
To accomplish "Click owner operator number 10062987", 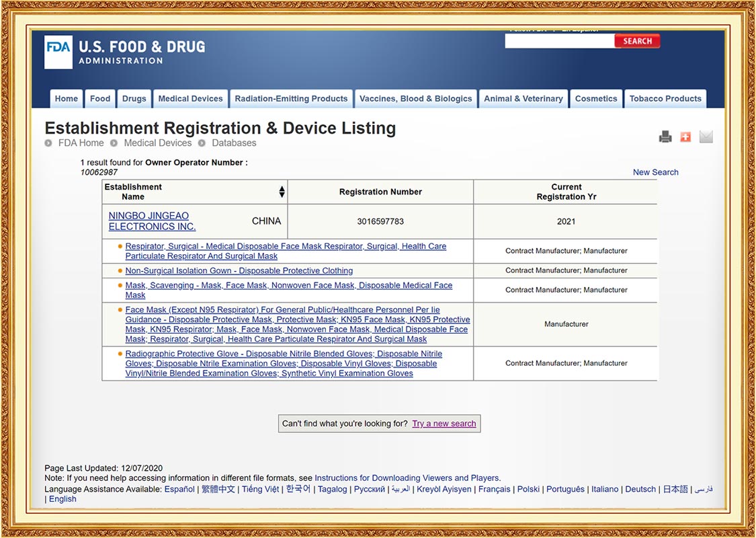I will [x=99, y=172].
